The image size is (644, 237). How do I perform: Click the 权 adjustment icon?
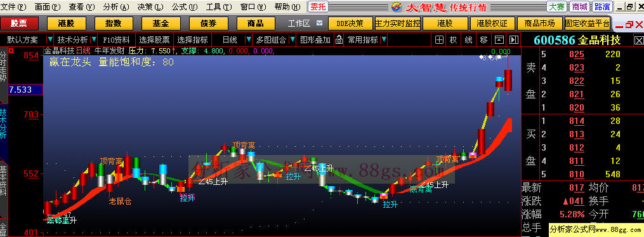(x=453, y=40)
